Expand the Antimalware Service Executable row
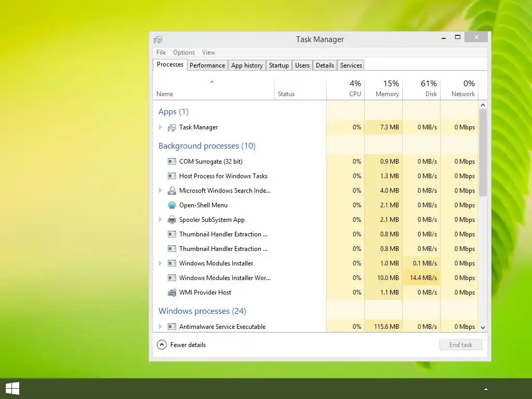The height and width of the screenshot is (399, 532). click(160, 327)
